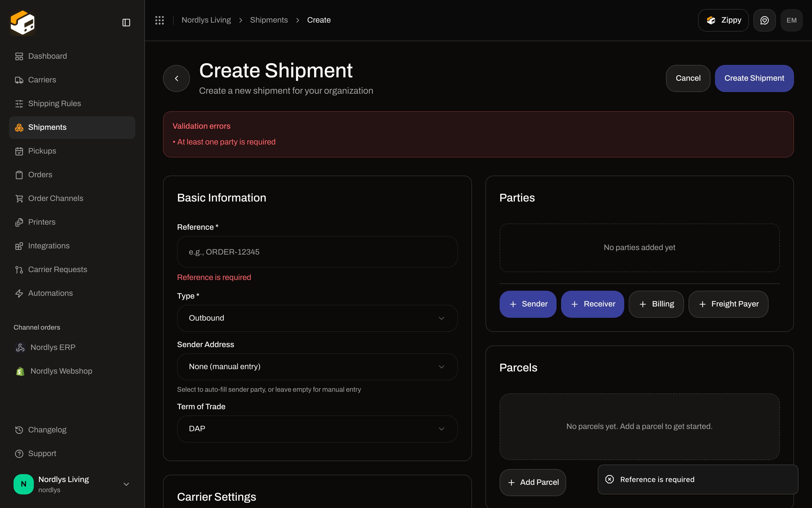
Task: Open the apps grid icon
Action: click(x=160, y=20)
